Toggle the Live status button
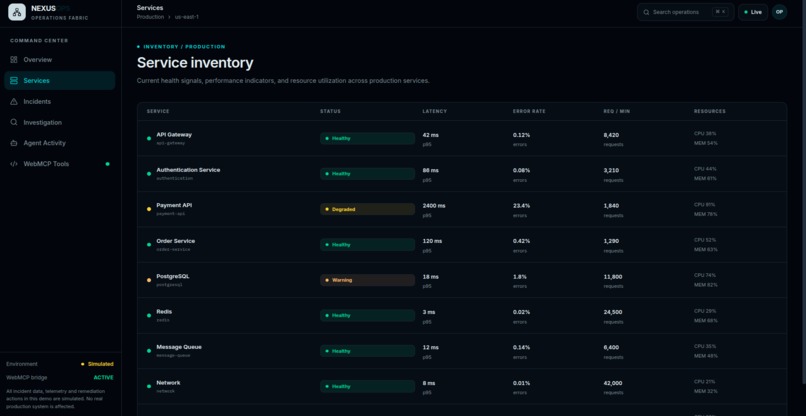Screen dimensions: 806x416 tap(753, 12)
